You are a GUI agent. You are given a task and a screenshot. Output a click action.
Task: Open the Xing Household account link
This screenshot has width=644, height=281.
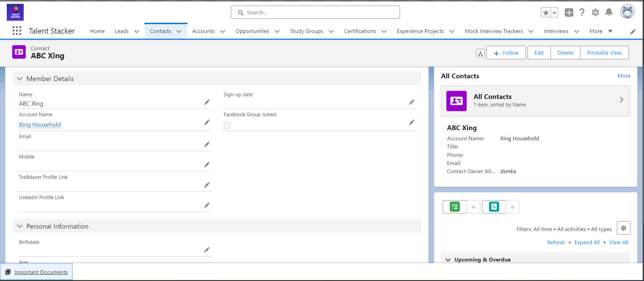(x=40, y=125)
